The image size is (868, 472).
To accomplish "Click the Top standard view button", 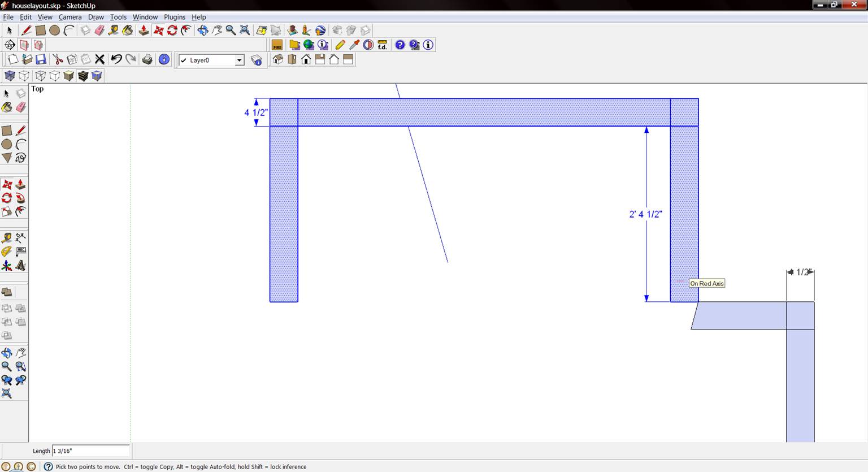I will 292,59.
